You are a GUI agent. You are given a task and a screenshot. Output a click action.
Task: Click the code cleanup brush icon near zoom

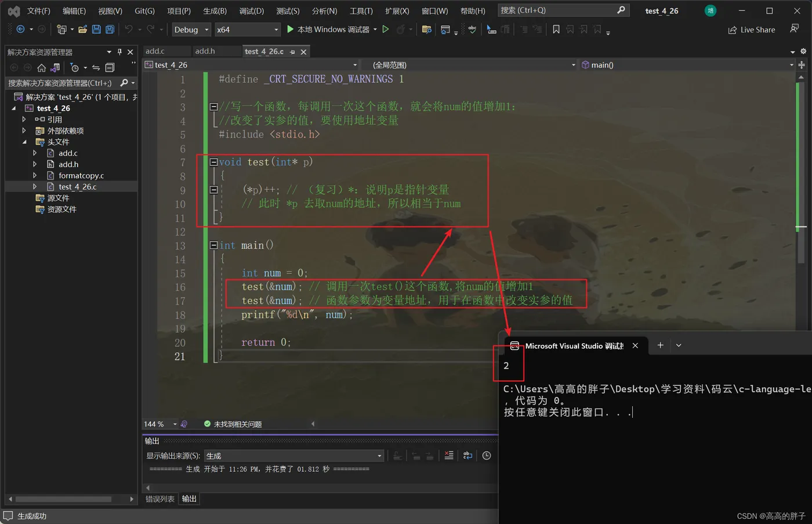point(184,424)
